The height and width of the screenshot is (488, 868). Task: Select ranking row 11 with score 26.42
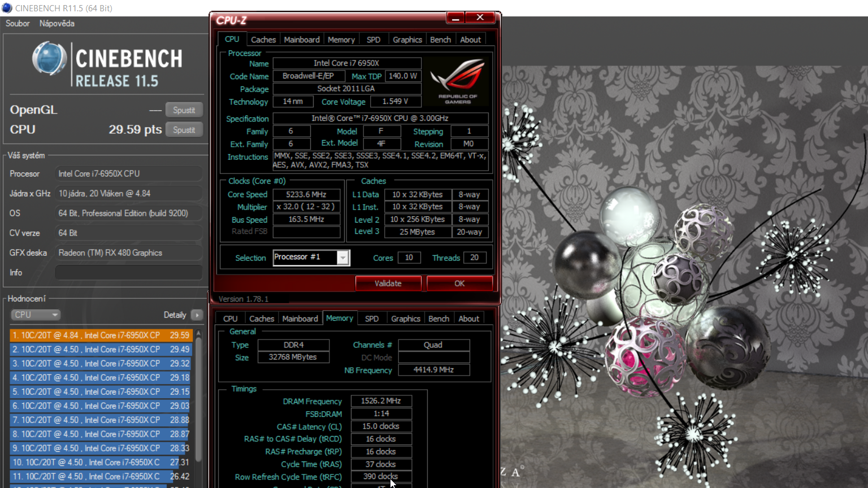click(101, 476)
